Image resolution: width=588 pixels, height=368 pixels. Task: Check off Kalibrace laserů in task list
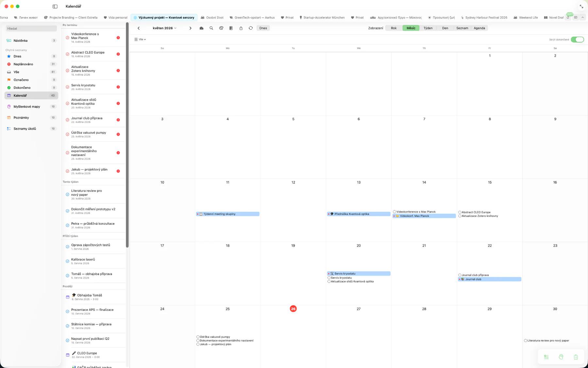coord(67,261)
